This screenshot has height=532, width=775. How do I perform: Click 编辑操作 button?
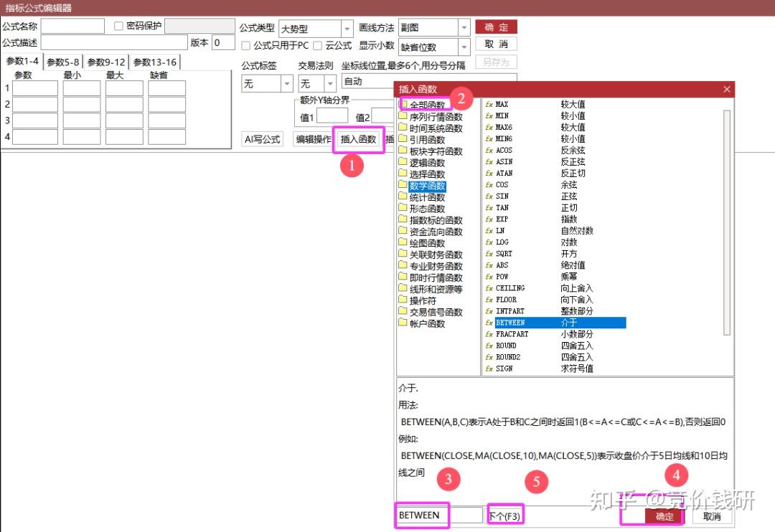click(x=314, y=139)
